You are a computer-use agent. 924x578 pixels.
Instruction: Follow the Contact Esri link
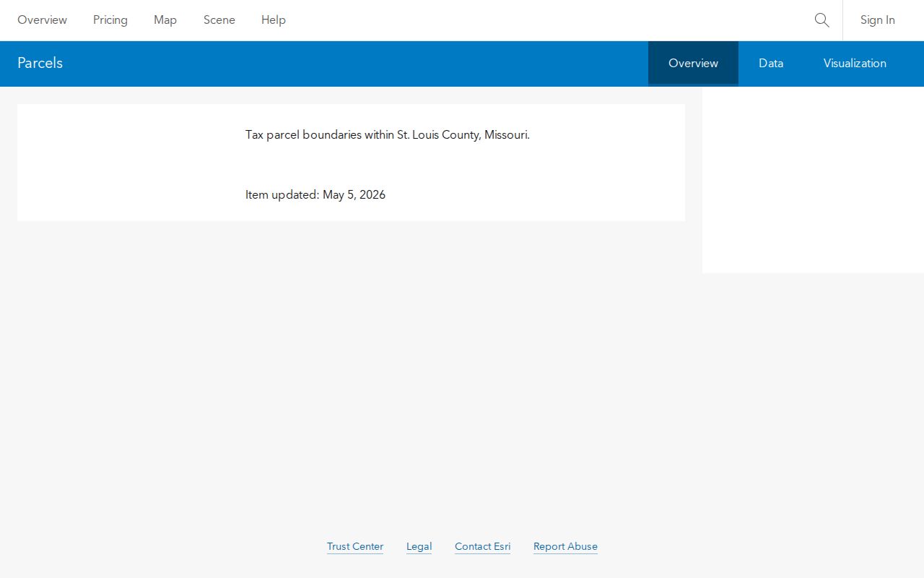coord(482,546)
